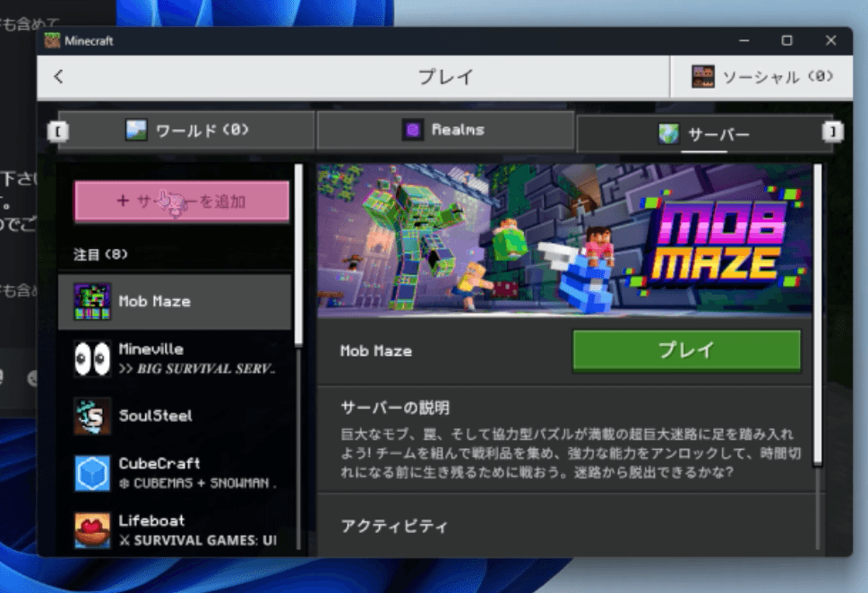Image resolution: width=868 pixels, height=593 pixels.
Task: Click the right bracket tab navigation button
Action: (x=833, y=132)
